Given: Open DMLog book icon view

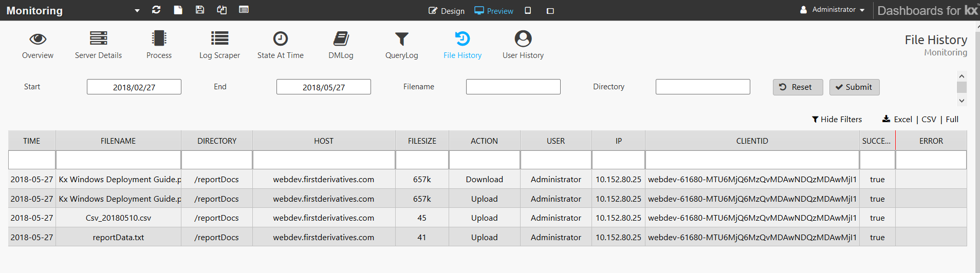Looking at the screenshot, I should (x=341, y=45).
